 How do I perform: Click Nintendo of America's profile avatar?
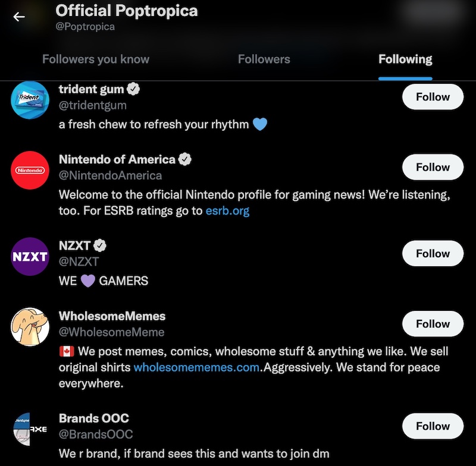[29, 167]
